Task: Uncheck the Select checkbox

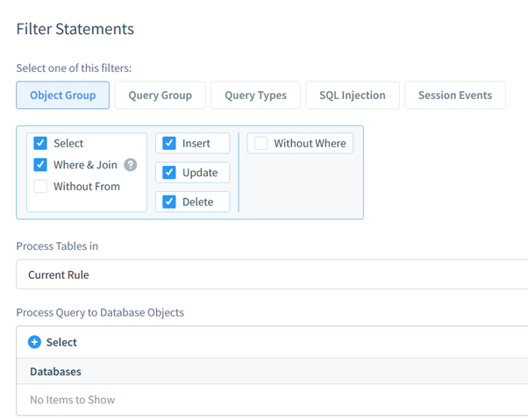Action: [40, 143]
